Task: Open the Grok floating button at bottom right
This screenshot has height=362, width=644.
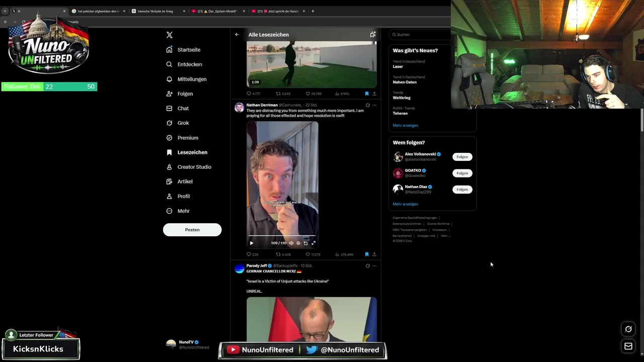Action: pos(628,329)
